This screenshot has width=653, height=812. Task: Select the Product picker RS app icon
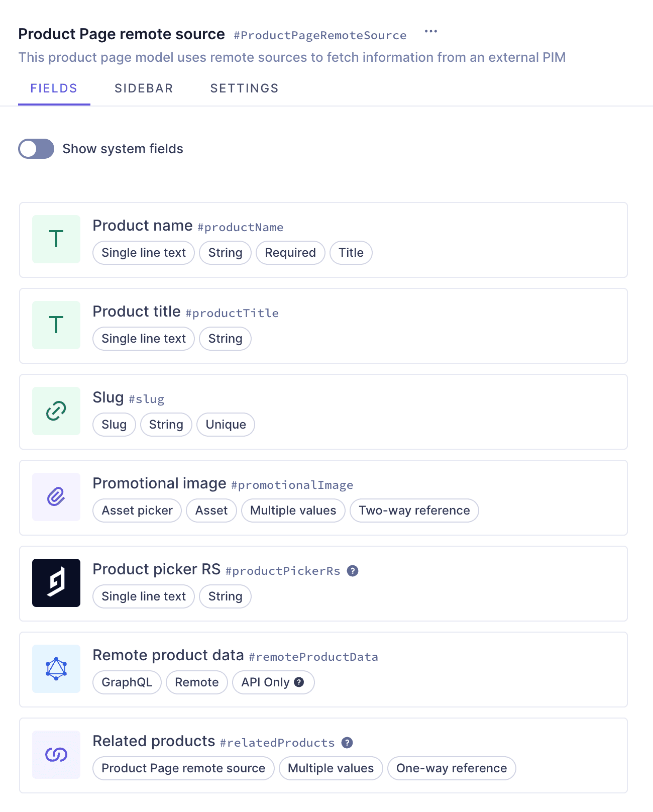[56, 583]
